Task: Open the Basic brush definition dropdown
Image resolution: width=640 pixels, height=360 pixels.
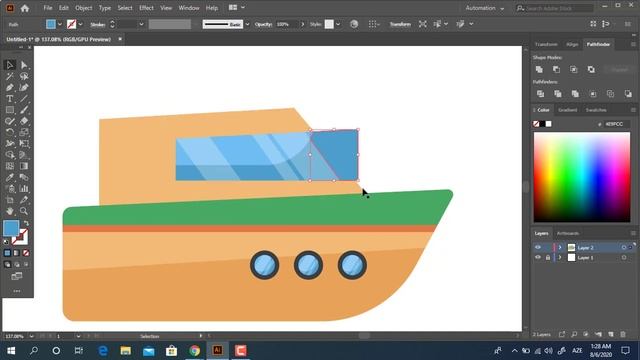Action: (x=247, y=24)
